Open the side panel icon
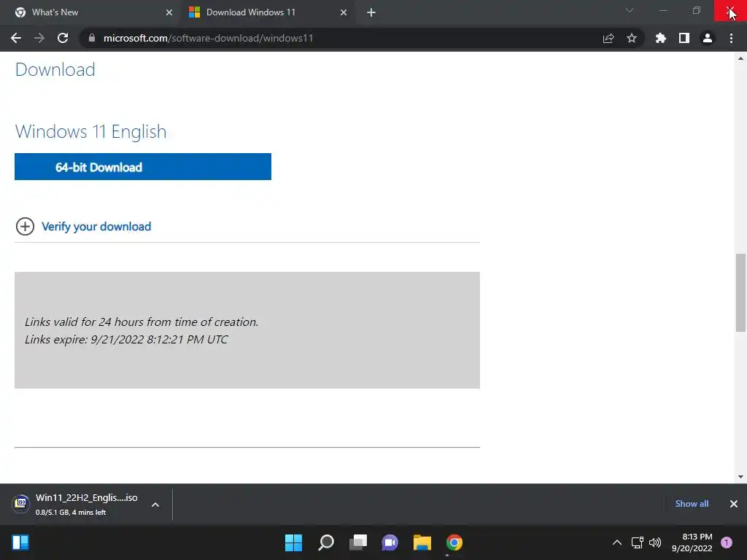 [684, 38]
